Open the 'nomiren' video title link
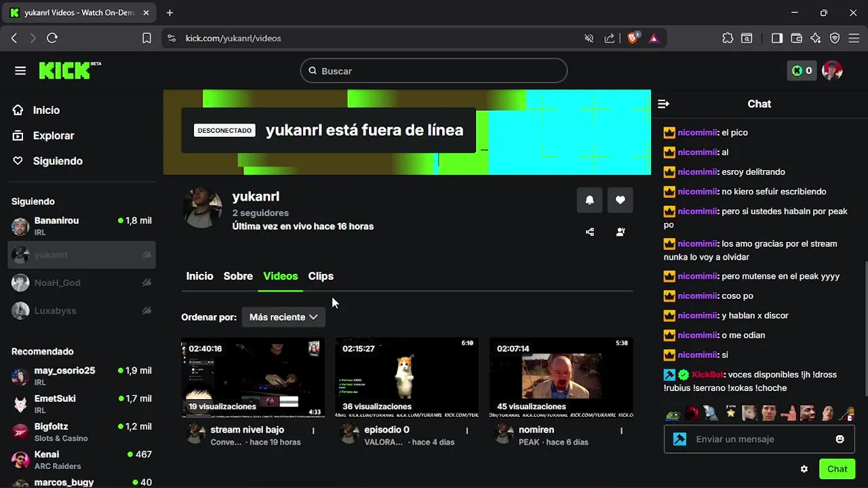This screenshot has height=488, width=868. (x=536, y=430)
